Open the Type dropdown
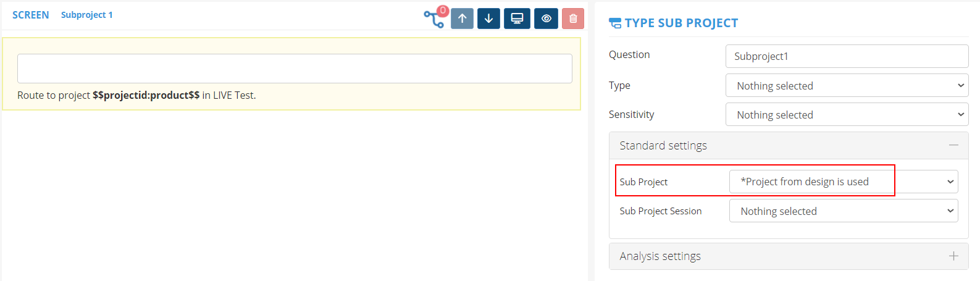This screenshot has height=281, width=980. pos(847,86)
